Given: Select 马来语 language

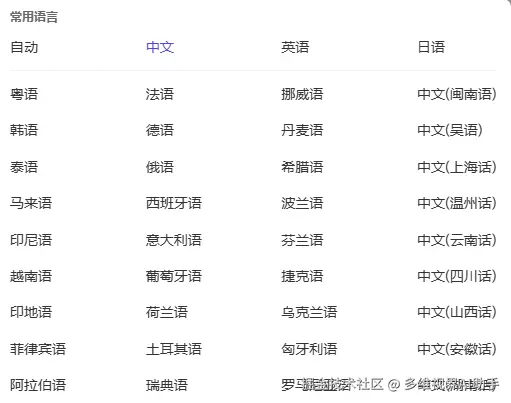Looking at the screenshot, I should point(31,203).
